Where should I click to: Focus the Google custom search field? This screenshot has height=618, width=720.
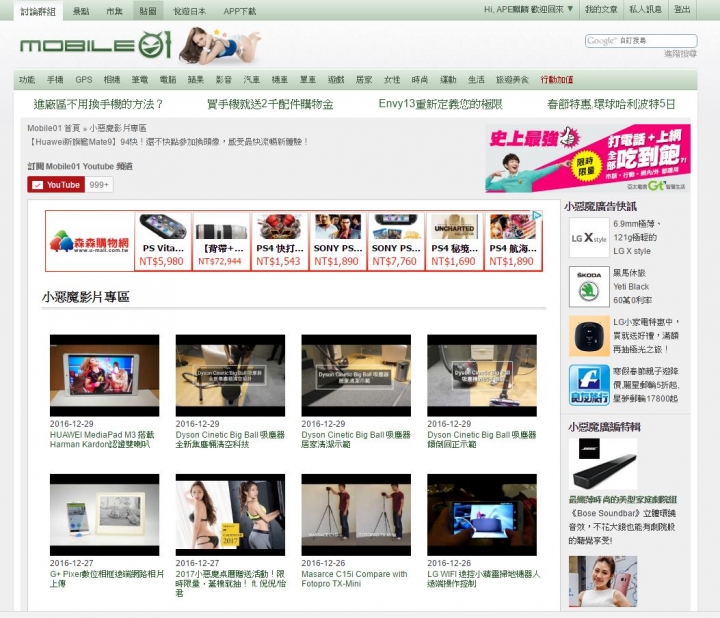tap(641, 41)
